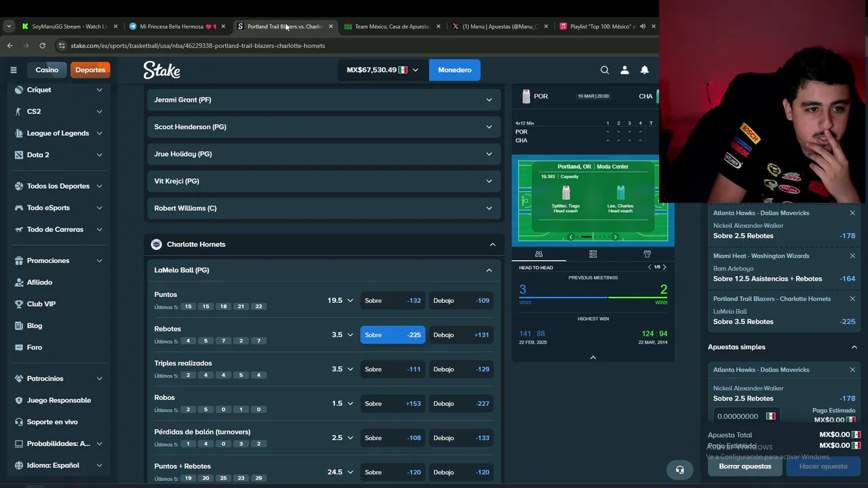Reload the page with the refresh icon
The height and width of the screenshot is (488, 868).
pyautogui.click(x=42, y=45)
